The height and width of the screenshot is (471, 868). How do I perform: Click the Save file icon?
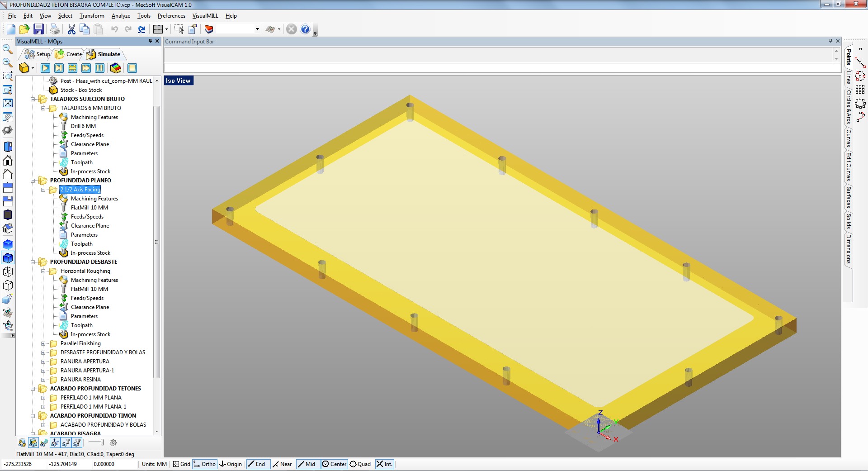(39, 29)
